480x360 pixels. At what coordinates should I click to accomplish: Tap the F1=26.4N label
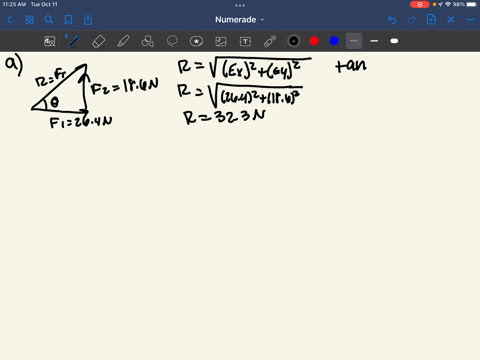tap(81, 122)
